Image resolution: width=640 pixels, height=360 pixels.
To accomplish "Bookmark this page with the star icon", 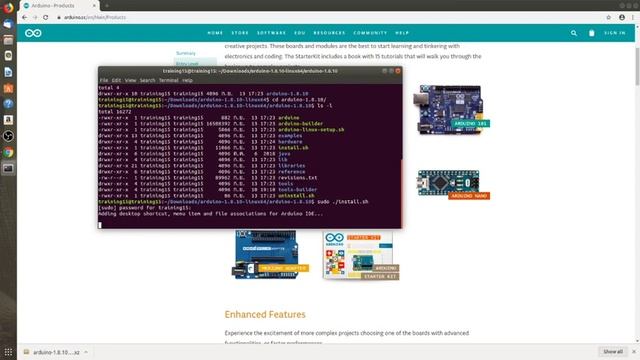I will tap(609, 18).
